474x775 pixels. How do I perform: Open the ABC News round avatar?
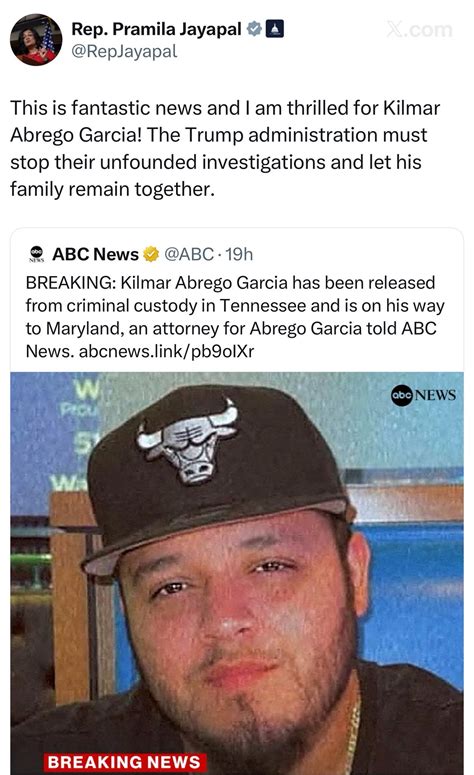click(x=37, y=254)
